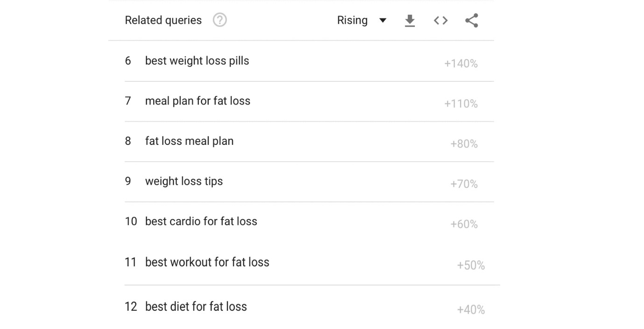This screenshot has width=644, height=329.
Task: Open query best diet for fat loss
Action: pos(196,307)
